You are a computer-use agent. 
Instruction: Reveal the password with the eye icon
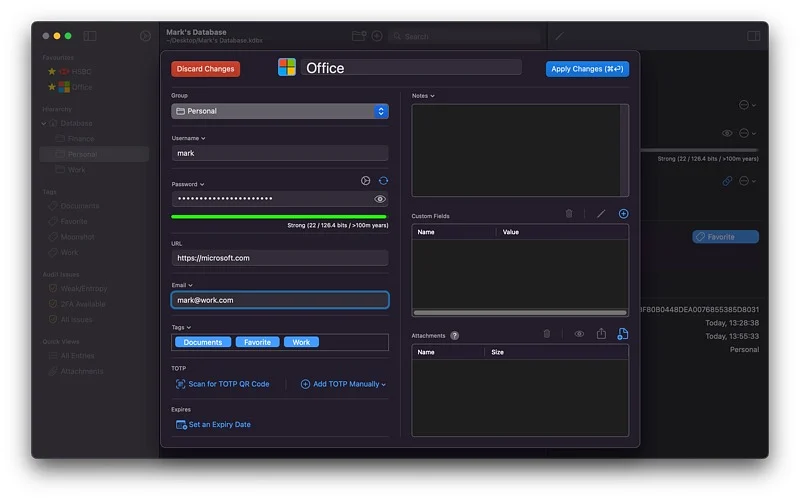380,199
